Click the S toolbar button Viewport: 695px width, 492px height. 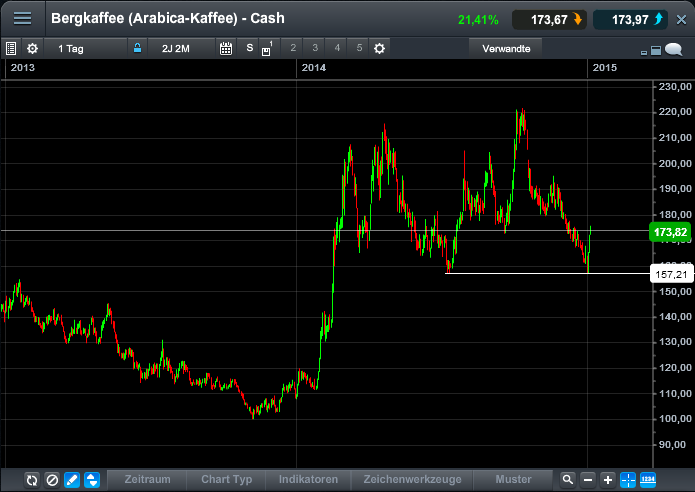click(250, 48)
